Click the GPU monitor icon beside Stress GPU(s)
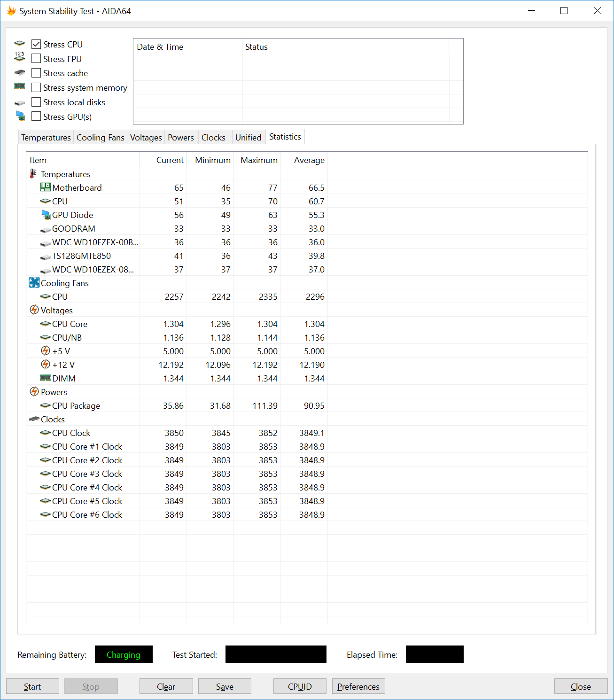Image resolution: width=614 pixels, height=700 pixels. pos(20,116)
